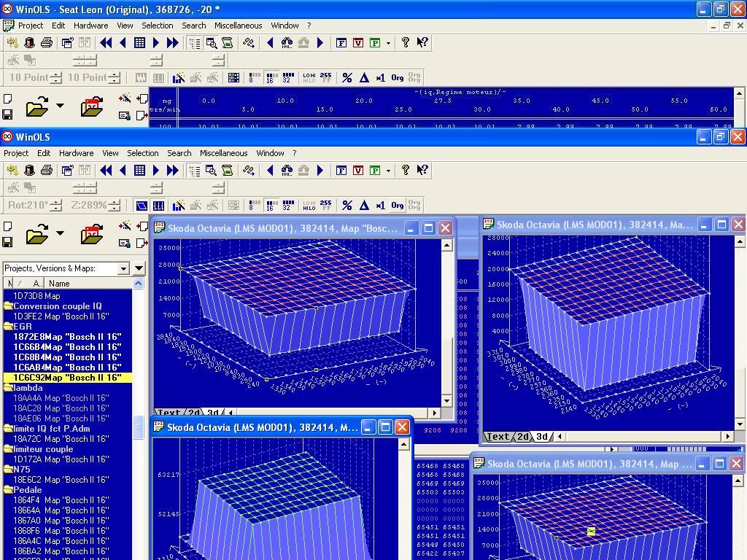Select the 1C6C92 Map "Bosch II 16" highlighted entry

click(67, 378)
